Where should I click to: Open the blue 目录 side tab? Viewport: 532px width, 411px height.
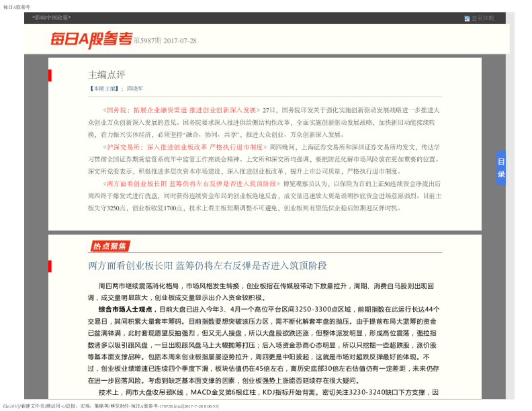pos(501,168)
